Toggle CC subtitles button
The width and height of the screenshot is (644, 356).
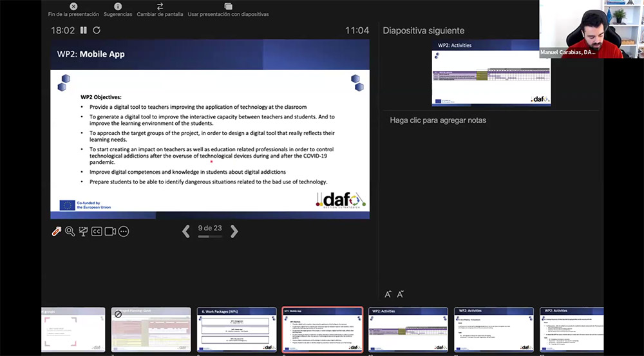(97, 231)
